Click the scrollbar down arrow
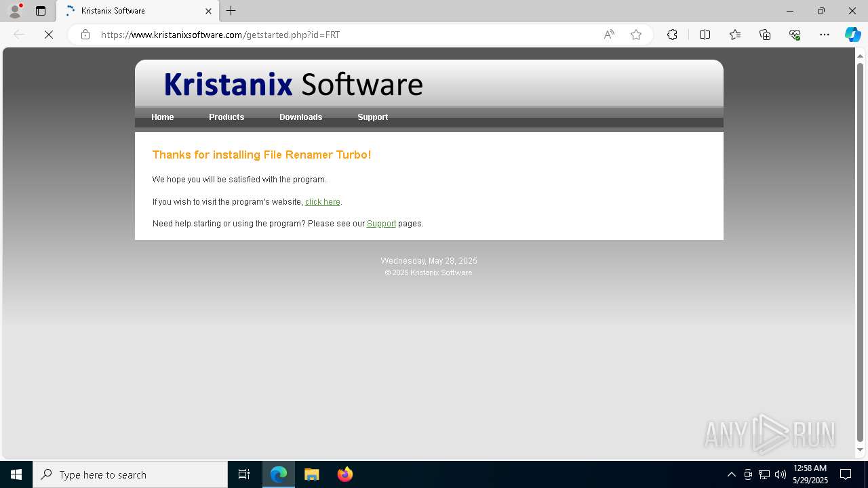868x488 pixels. tap(861, 449)
